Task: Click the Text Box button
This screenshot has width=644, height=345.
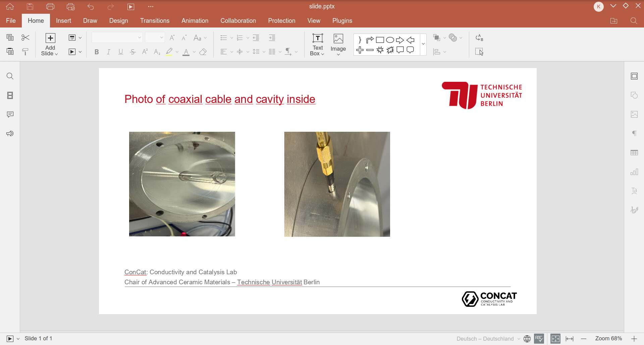Action: point(317,45)
